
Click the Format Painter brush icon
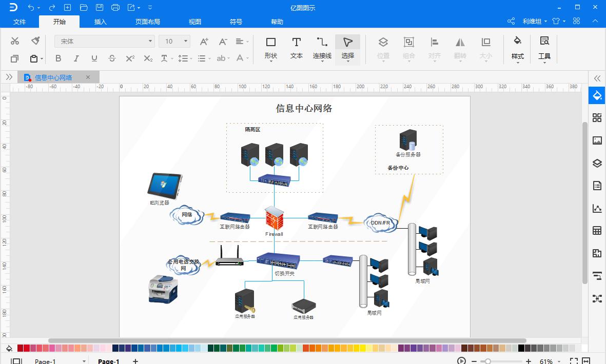click(x=35, y=41)
